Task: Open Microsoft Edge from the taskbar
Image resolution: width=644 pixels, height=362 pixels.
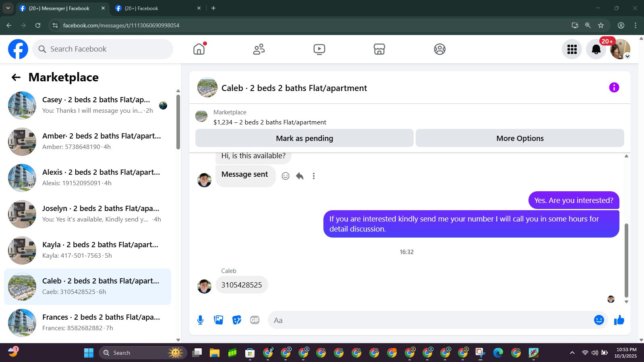Action: pyautogui.click(x=498, y=353)
